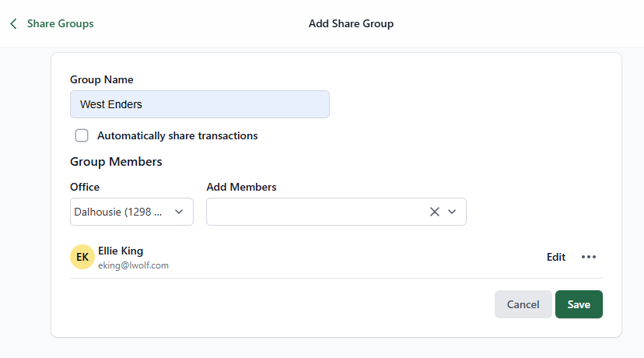
Task: Clear Add Members field with X icon
Action: click(x=435, y=212)
